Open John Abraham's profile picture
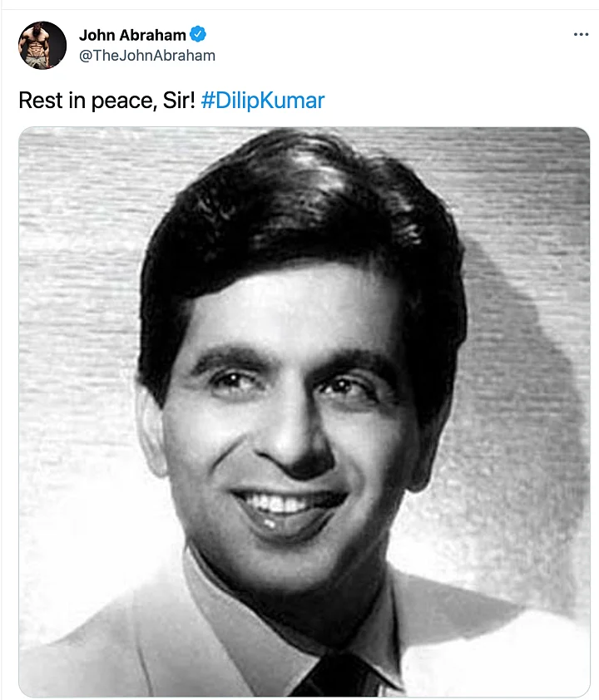Screen dimensions: 599x700 pos(42,45)
